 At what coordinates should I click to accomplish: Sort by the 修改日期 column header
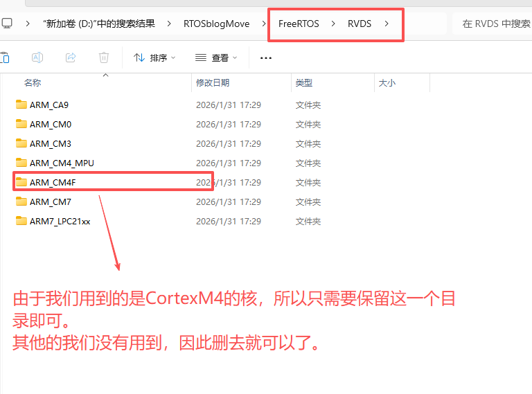coord(212,83)
